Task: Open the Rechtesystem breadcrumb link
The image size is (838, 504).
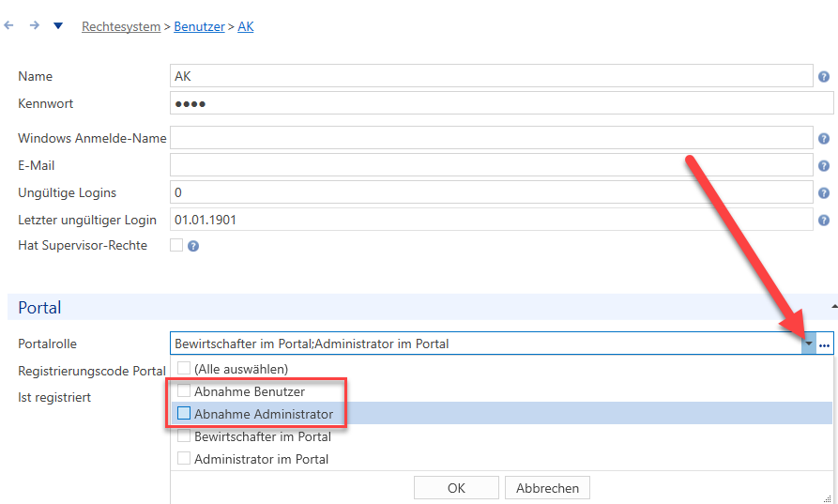Action: (x=121, y=26)
